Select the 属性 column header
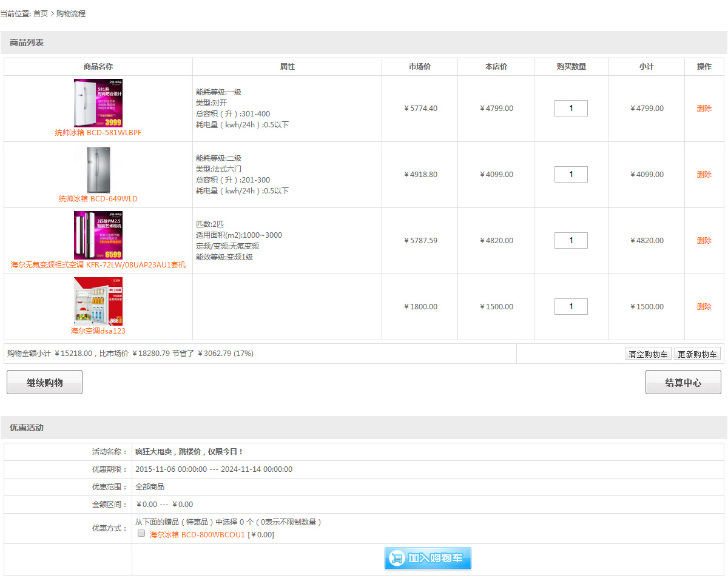This screenshot has height=581, width=728. [288, 67]
